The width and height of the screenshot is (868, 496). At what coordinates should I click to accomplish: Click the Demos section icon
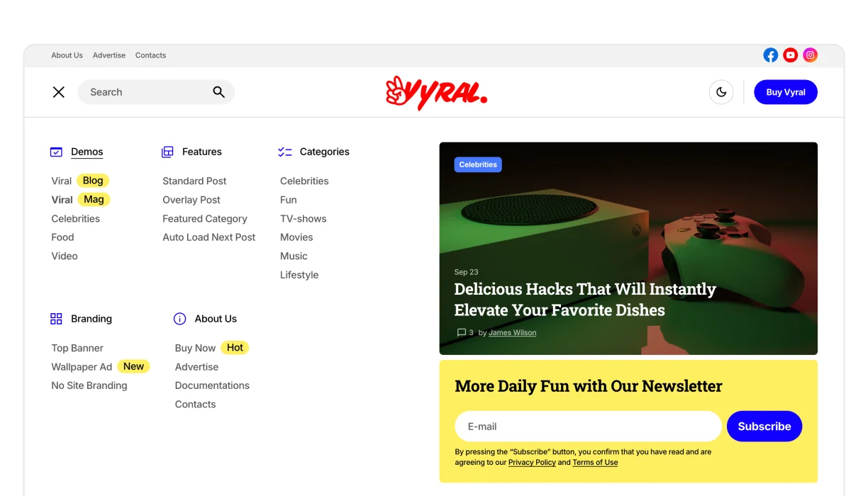pyautogui.click(x=56, y=152)
